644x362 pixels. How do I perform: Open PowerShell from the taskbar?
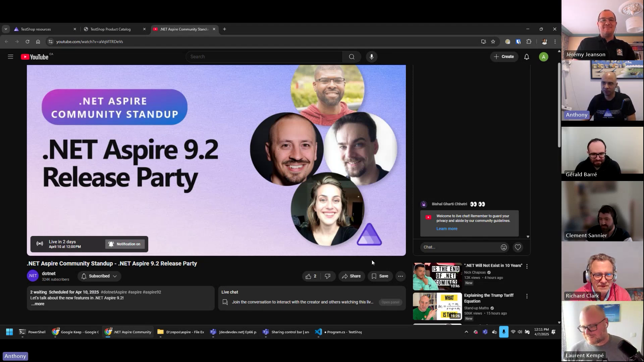[x=32, y=332]
